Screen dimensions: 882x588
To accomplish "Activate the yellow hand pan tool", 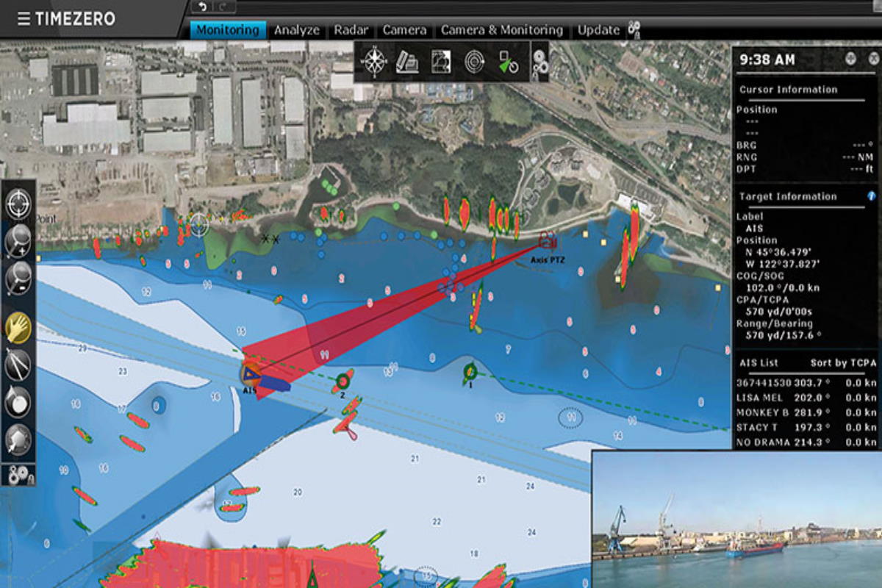I will (x=18, y=328).
